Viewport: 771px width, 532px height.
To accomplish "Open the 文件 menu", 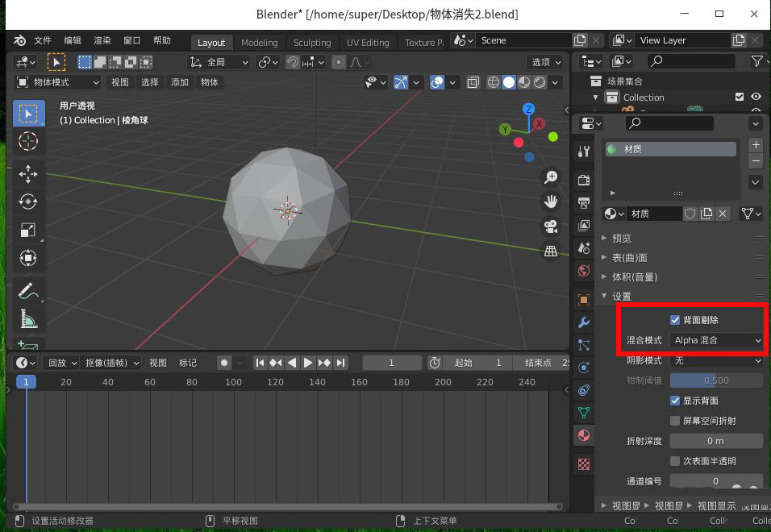I will pos(42,41).
